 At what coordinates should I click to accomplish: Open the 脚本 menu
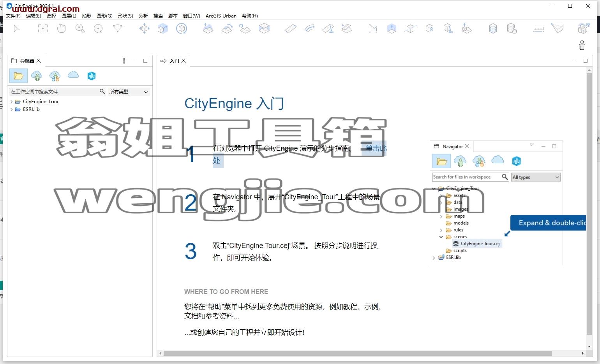[x=173, y=16]
